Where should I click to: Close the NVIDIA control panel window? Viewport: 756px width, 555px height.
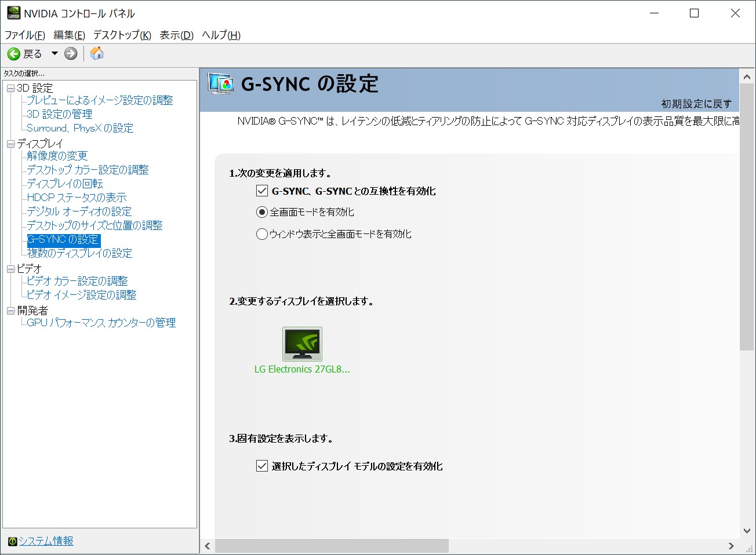[x=735, y=13]
